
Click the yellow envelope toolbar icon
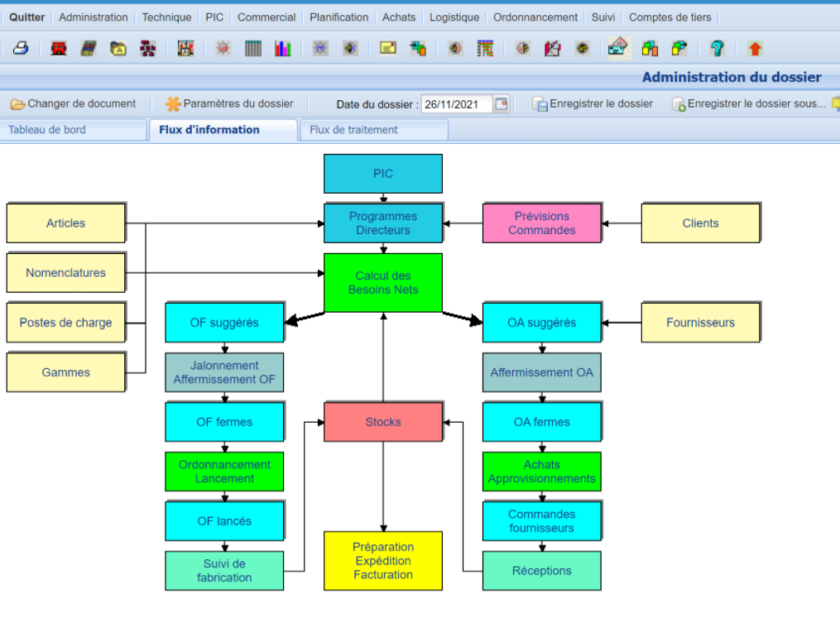pyautogui.click(x=387, y=49)
